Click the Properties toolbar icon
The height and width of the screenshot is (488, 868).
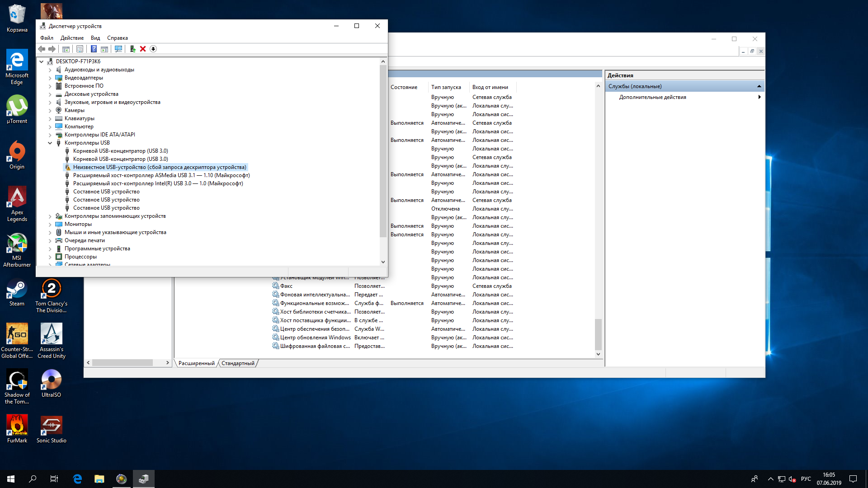click(80, 49)
